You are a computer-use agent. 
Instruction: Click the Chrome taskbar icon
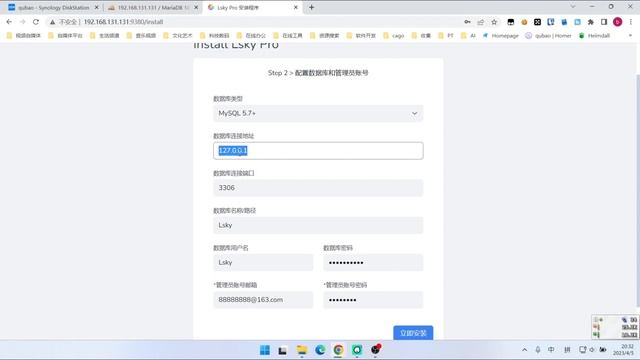click(338, 350)
